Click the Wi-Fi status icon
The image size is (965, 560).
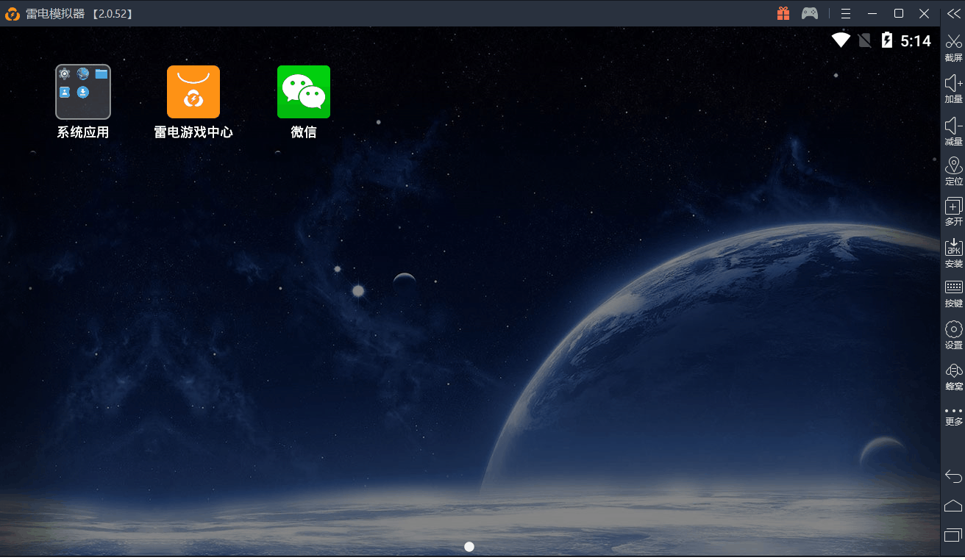[x=841, y=40]
